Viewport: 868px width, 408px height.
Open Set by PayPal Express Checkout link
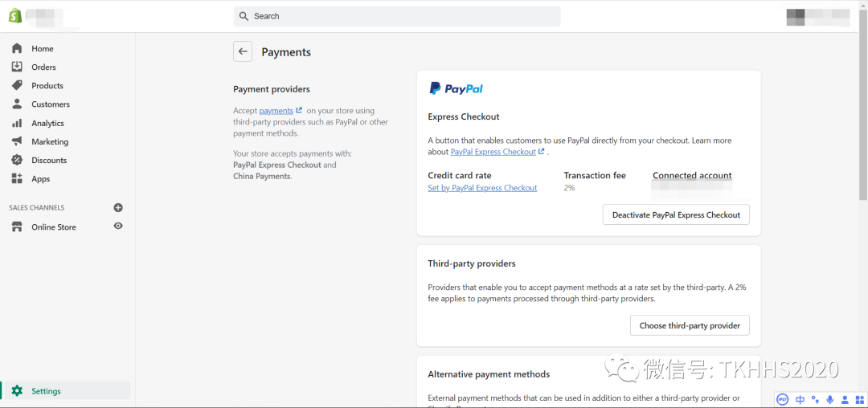pyautogui.click(x=482, y=188)
